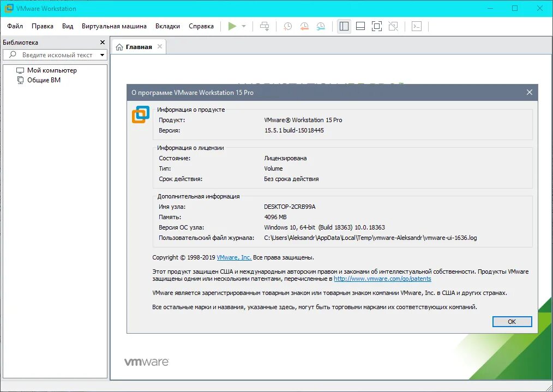Click the host name DESKTOP-2CRB99A
This screenshot has width=553, height=392.
tap(290, 207)
